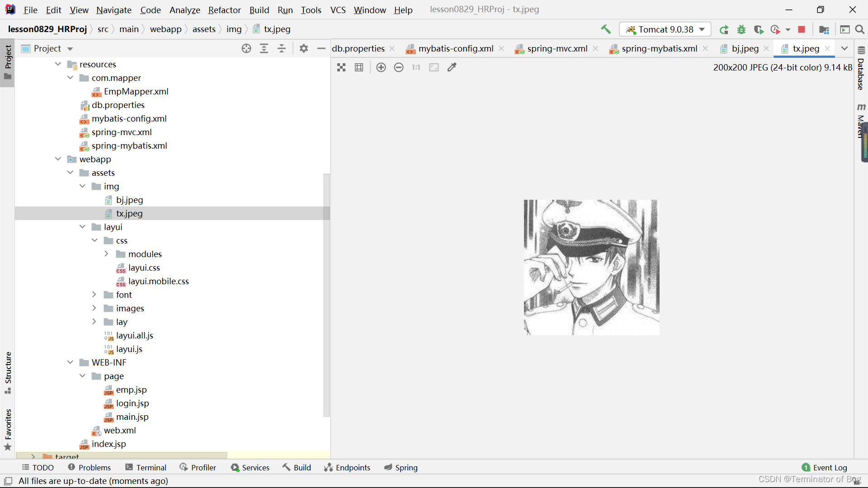Open Search Everywhere magnifier
Viewport: 868px width, 488px height.
[860, 29]
